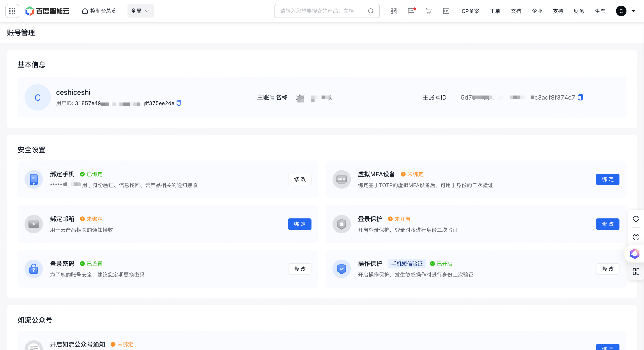Click the 手机短信验证 tag

(407, 264)
